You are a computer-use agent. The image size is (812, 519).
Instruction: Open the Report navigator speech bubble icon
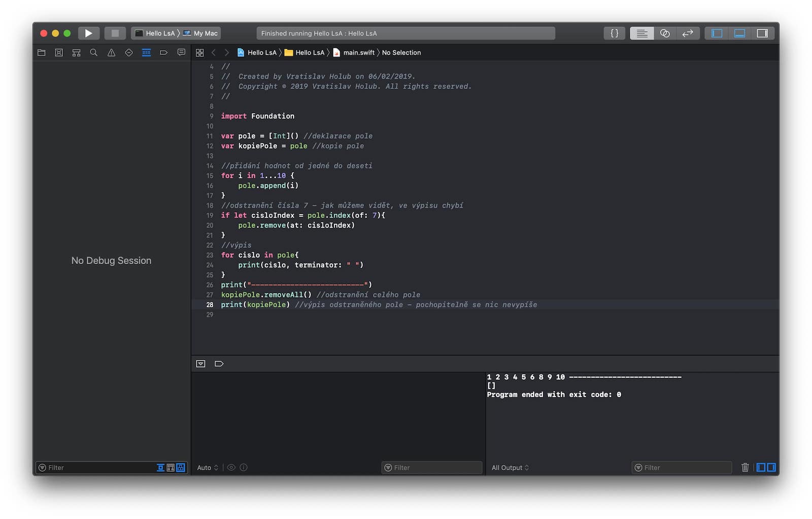pyautogui.click(x=181, y=53)
